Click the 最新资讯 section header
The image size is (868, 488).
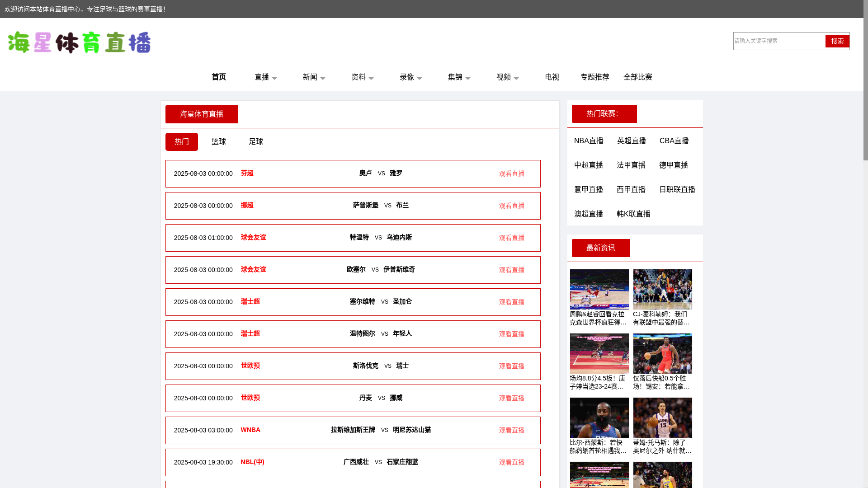point(601,248)
